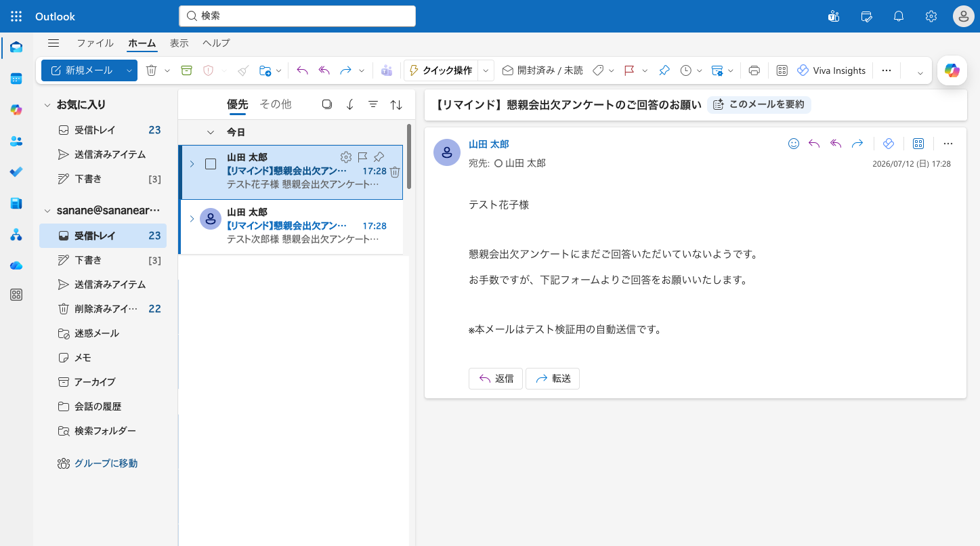Click the Sweep broom icon in ribbon

(244, 70)
